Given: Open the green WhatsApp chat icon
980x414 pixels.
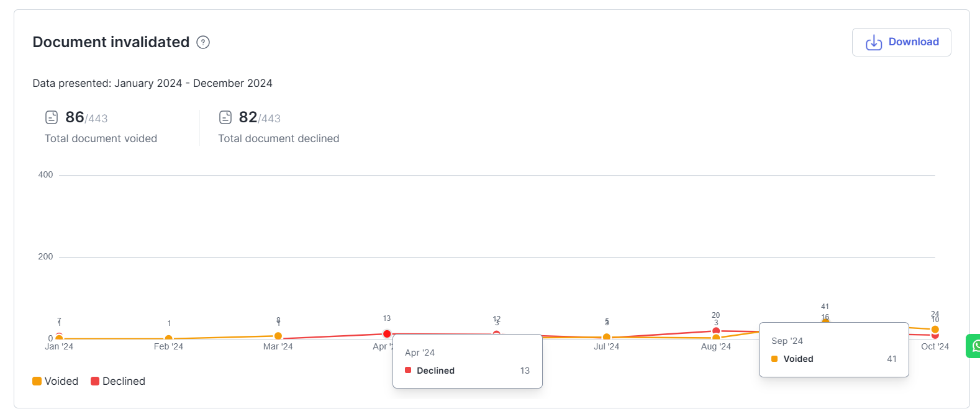Looking at the screenshot, I should tap(974, 346).
